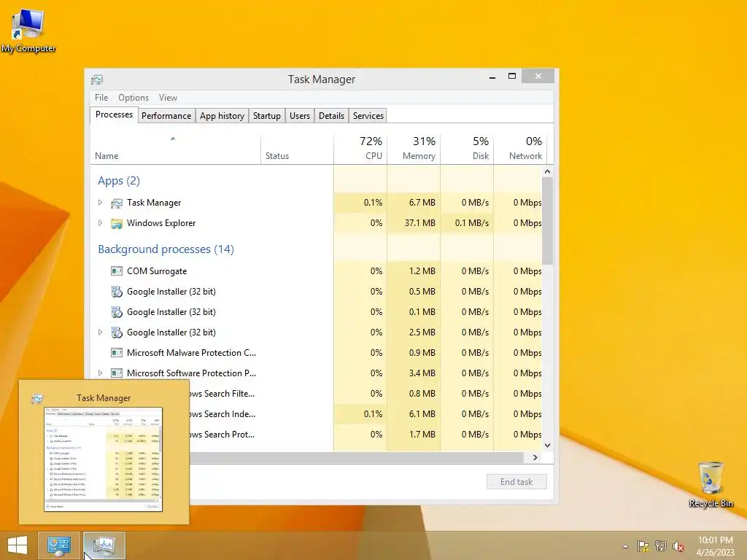Click the Task Manager title bar icon
The width and height of the screenshot is (747, 560).
(97, 79)
